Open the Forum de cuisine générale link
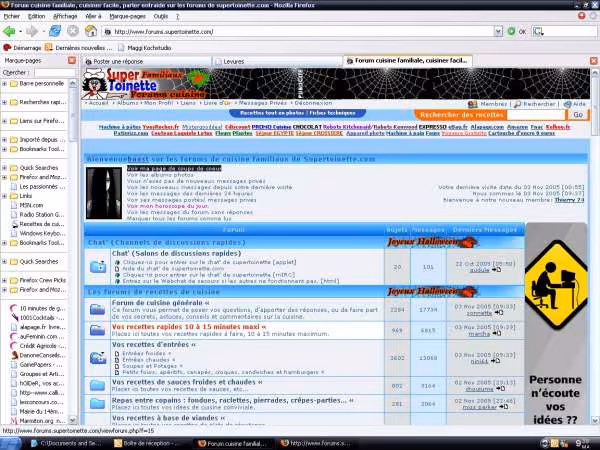This screenshot has height=450, width=600. [x=160, y=303]
